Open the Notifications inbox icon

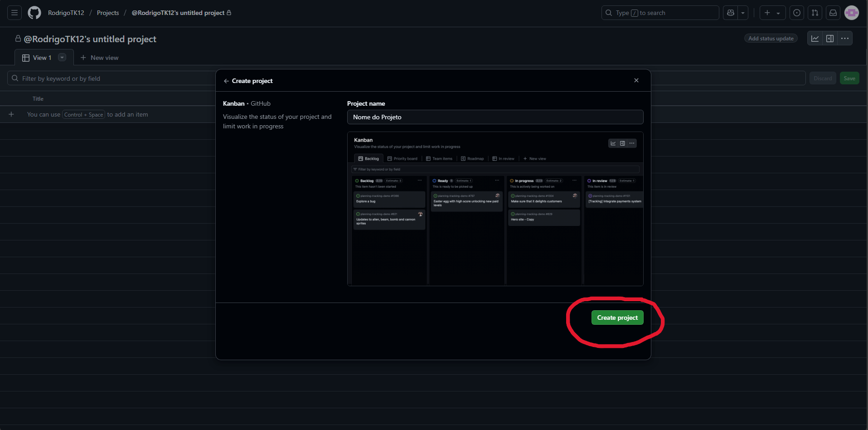coord(833,13)
